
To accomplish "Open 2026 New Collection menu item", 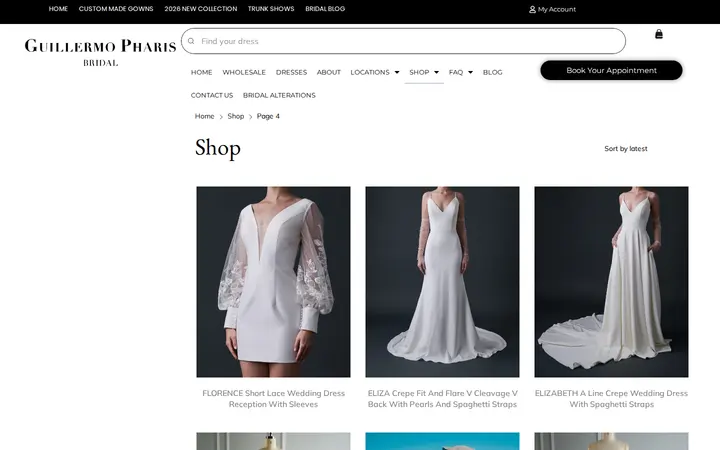I will (201, 9).
